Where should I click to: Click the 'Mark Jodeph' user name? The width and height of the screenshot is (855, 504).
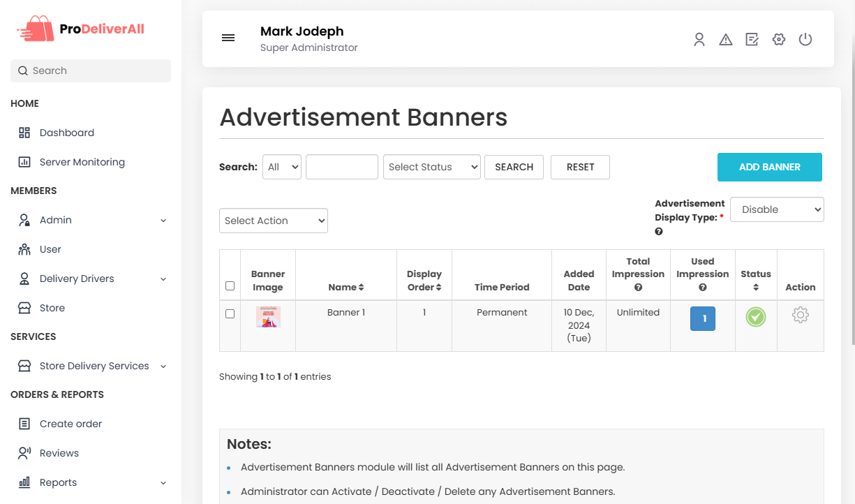(302, 31)
